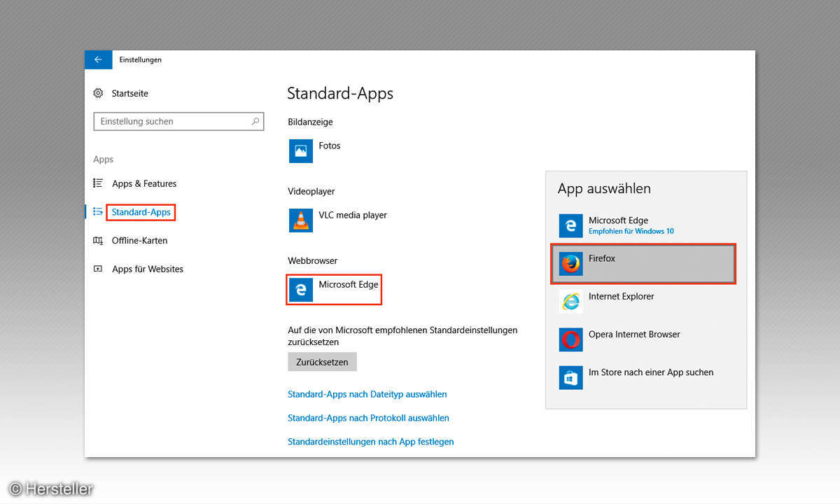
Task: Click the Opera logo icon
Action: pos(571,339)
